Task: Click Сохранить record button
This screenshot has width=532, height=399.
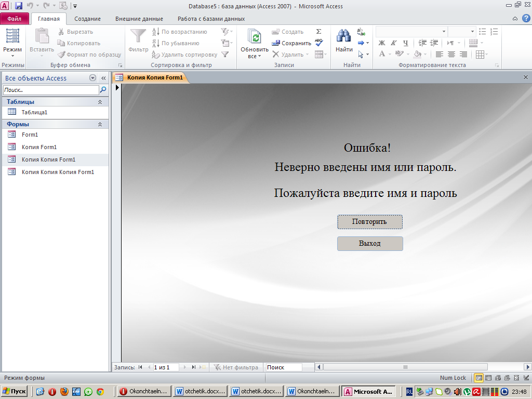Action: [291, 43]
